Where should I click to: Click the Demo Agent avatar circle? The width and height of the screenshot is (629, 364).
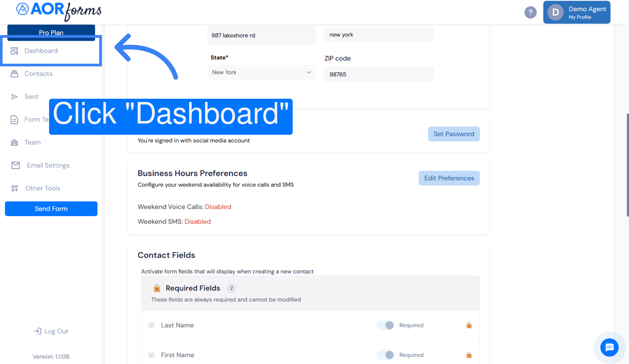coord(555,12)
